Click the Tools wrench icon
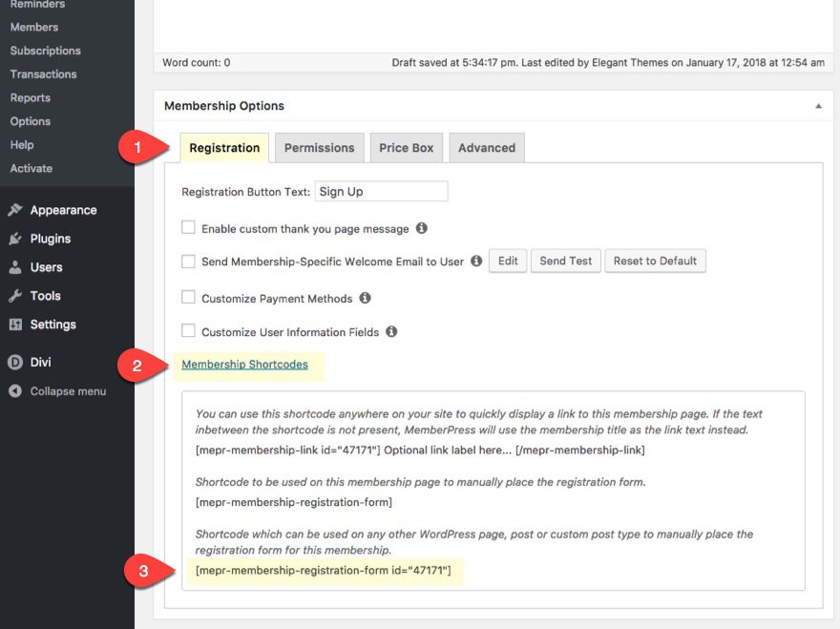This screenshot has height=629, width=840. pyautogui.click(x=15, y=295)
